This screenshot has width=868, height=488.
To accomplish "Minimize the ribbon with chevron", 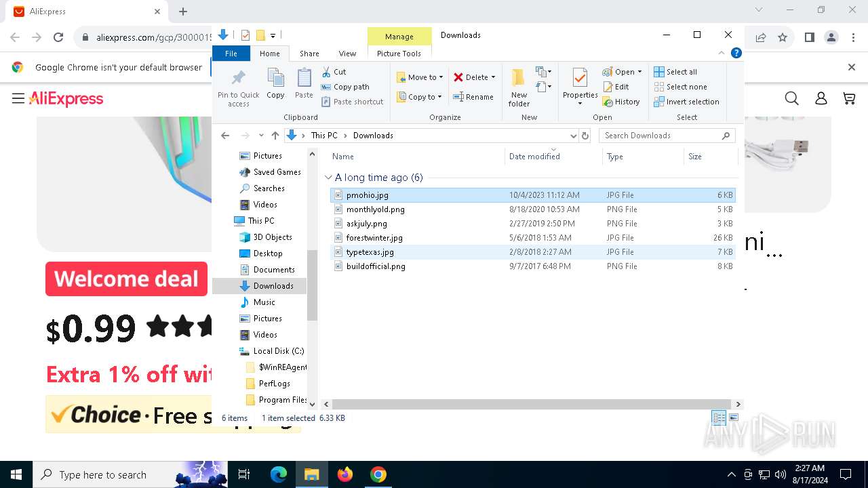I will click(722, 53).
